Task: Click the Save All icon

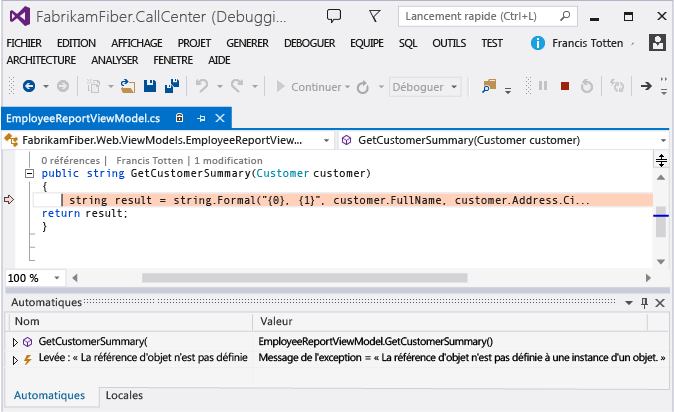Action: [x=172, y=86]
